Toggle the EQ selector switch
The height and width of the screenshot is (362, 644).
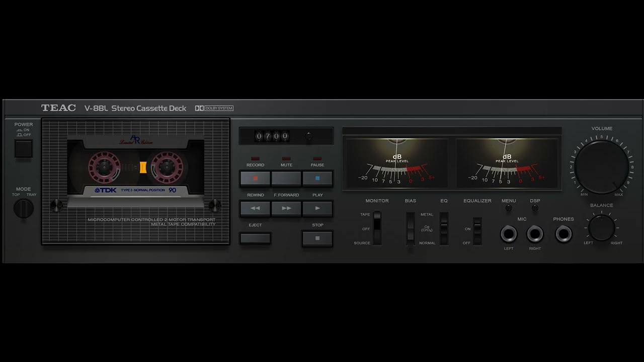pos(444,228)
